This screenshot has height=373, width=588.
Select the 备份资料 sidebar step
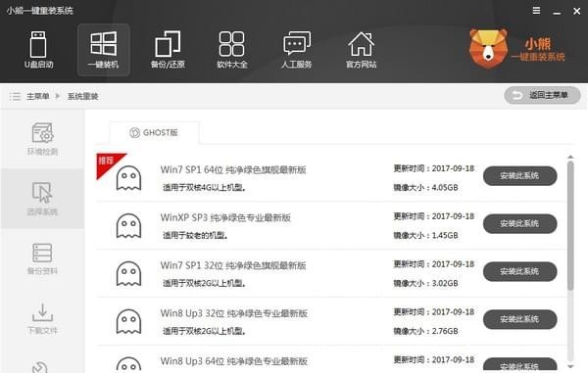(42, 258)
